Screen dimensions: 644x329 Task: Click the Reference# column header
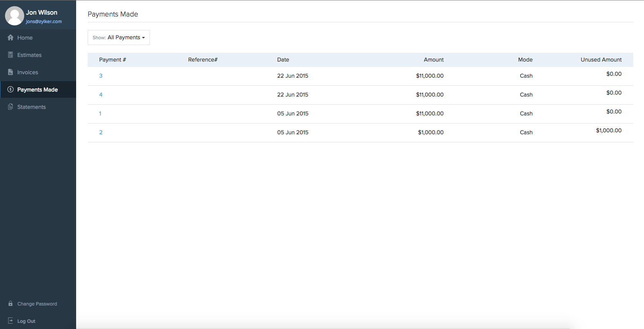[203, 60]
